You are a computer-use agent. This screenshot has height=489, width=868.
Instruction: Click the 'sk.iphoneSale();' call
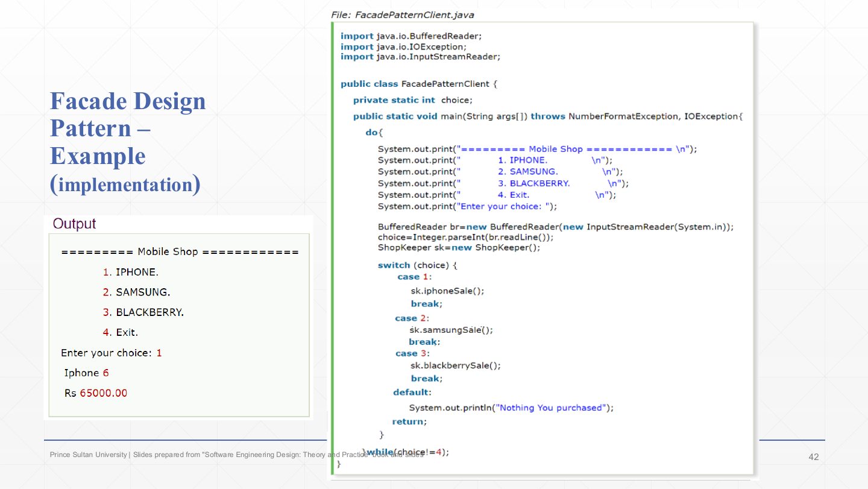[x=447, y=291]
